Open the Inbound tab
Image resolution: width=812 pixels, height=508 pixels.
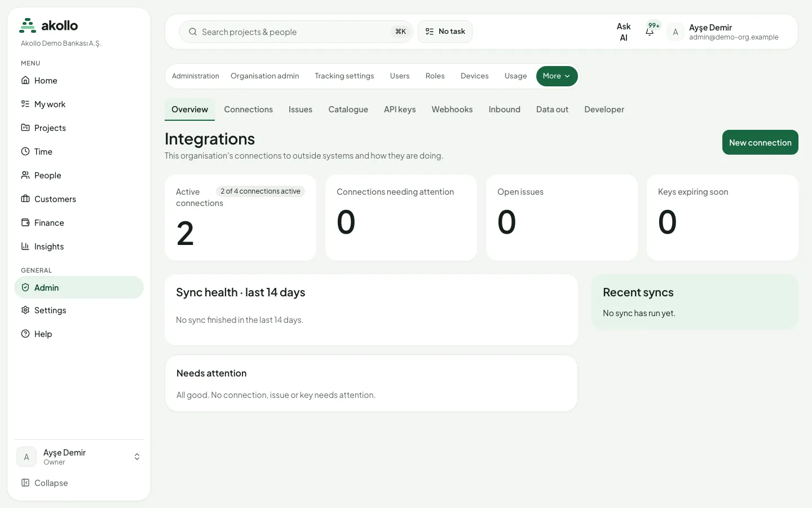coord(505,110)
